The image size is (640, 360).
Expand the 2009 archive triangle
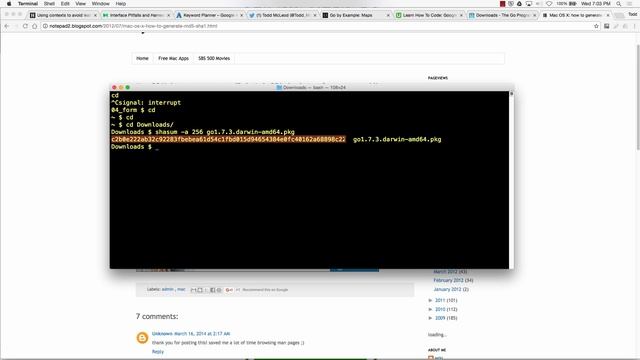431,318
